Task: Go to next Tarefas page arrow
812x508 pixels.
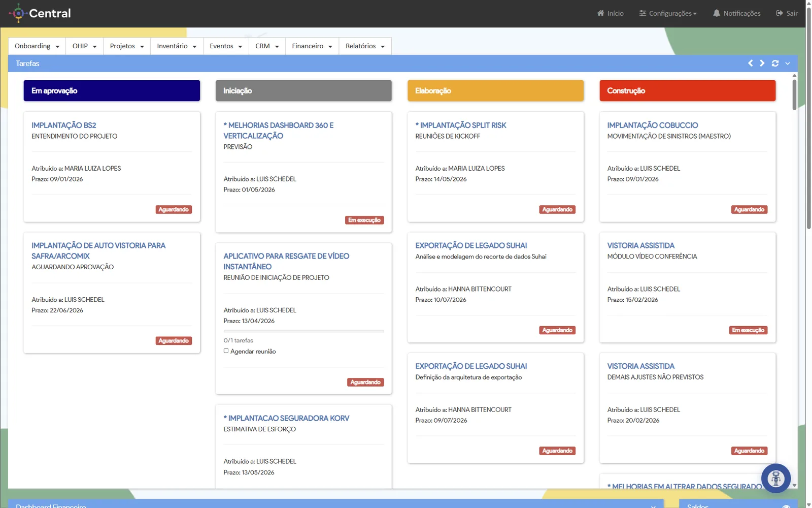Action: click(762, 63)
